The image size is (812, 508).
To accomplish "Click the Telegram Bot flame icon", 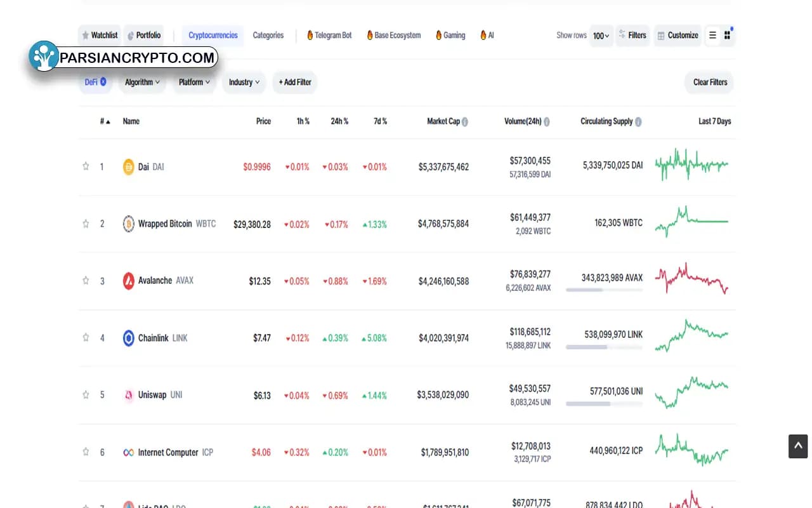I will pos(310,36).
